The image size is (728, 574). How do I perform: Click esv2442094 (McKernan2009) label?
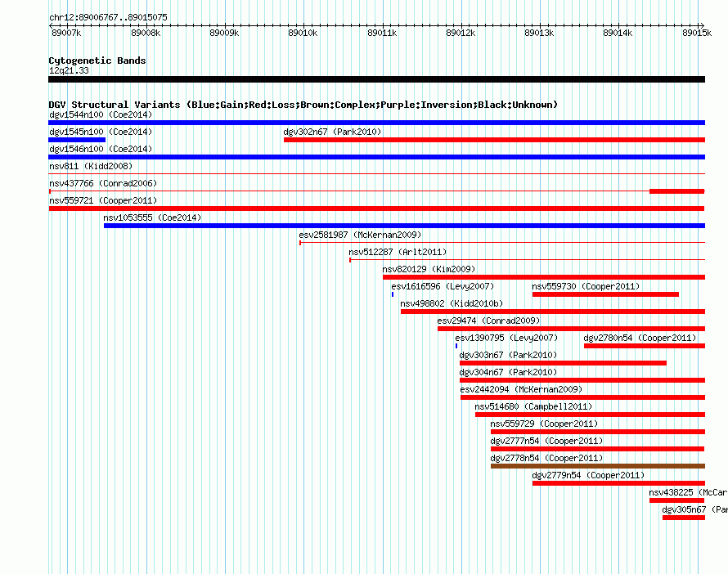[521, 389]
